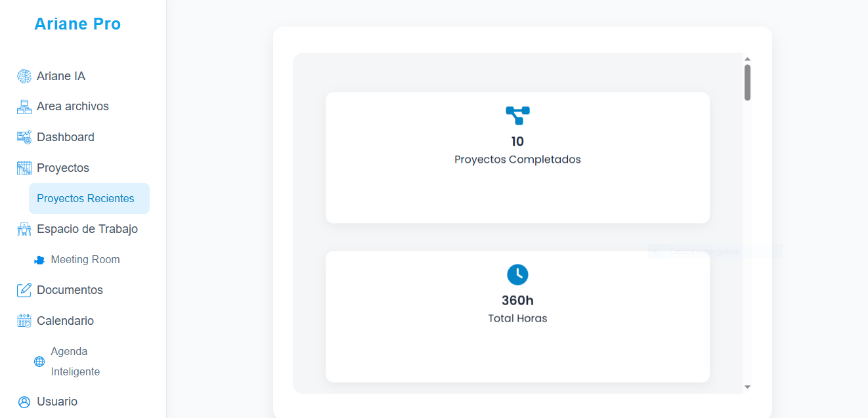
Task: Open the Dashboard menu item
Action: 66,137
